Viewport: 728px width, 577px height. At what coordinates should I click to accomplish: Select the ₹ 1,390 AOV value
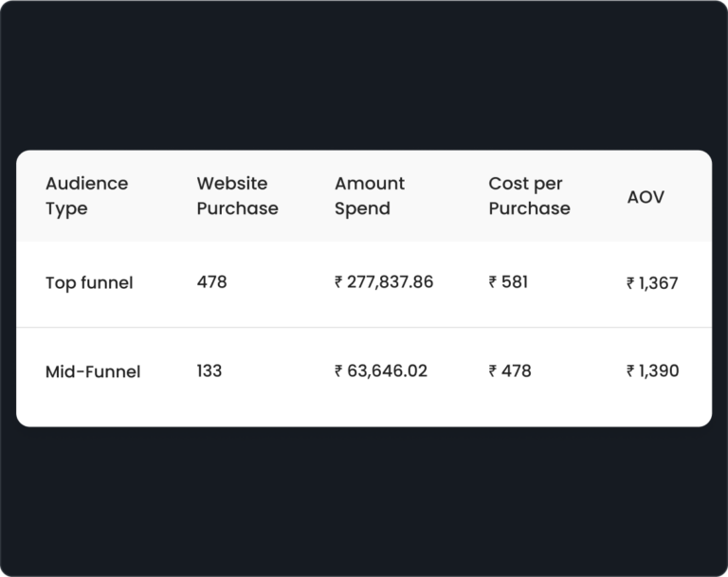tap(653, 370)
